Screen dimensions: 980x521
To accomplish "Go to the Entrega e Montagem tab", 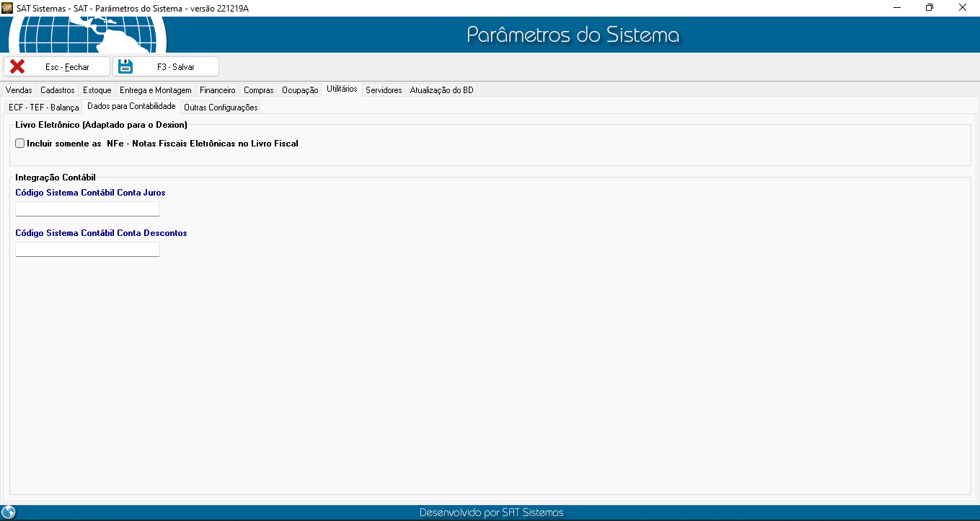I will pos(155,90).
